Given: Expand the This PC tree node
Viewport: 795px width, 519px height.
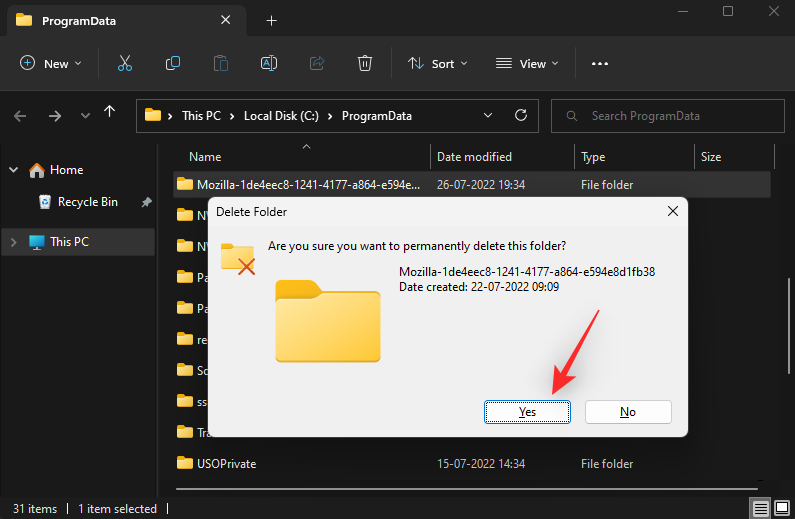Looking at the screenshot, I should coord(14,242).
